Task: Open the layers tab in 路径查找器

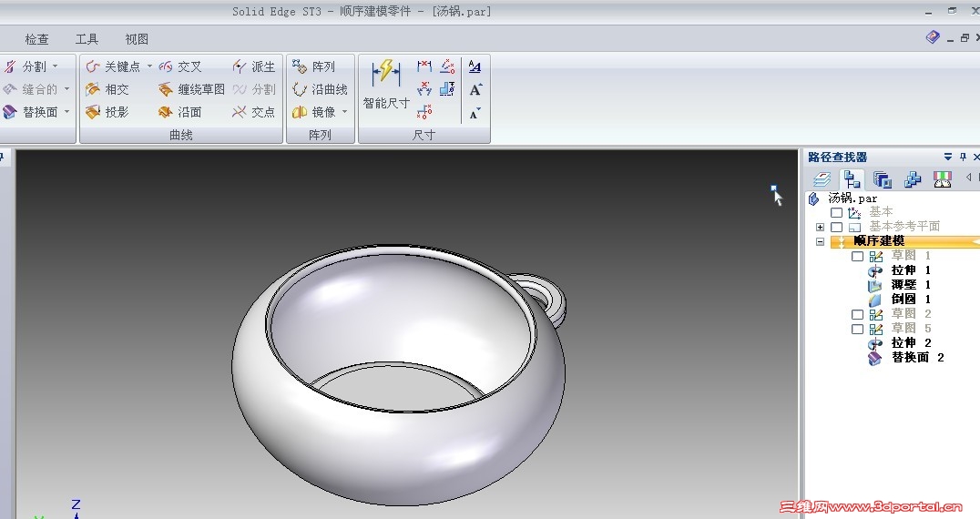Action: [822, 180]
